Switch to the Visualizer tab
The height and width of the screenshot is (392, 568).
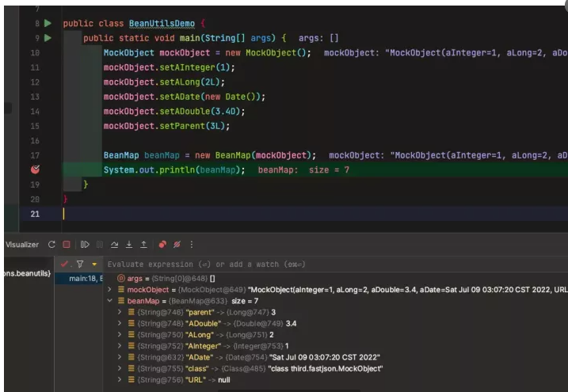22,245
